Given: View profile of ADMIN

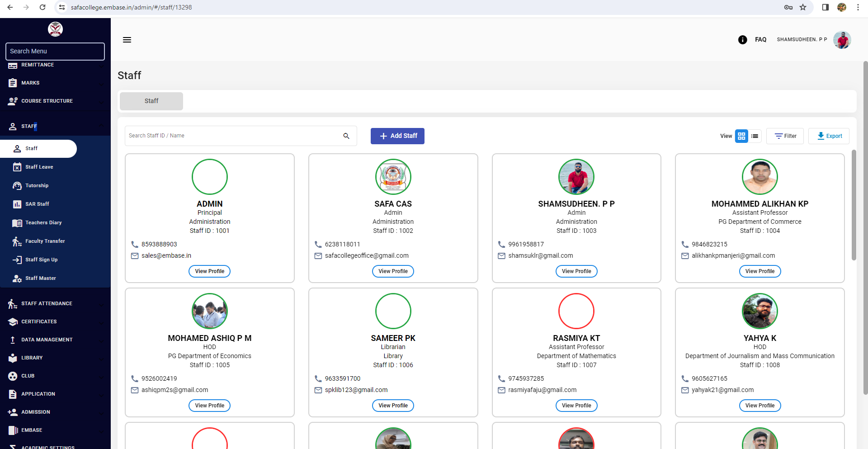Looking at the screenshot, I should tap(209, 271).
